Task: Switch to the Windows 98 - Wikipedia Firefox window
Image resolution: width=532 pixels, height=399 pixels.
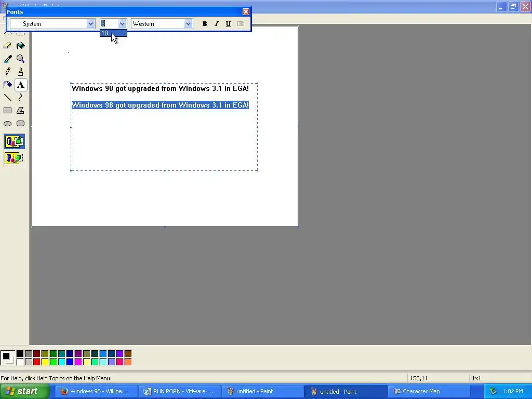Action: (96, 391)
